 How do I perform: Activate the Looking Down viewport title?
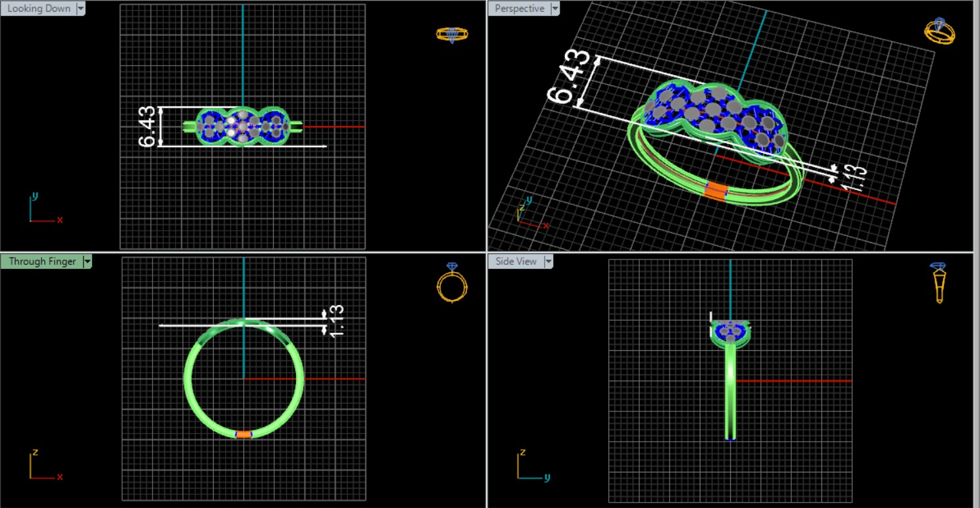click(x=39, y=9)
